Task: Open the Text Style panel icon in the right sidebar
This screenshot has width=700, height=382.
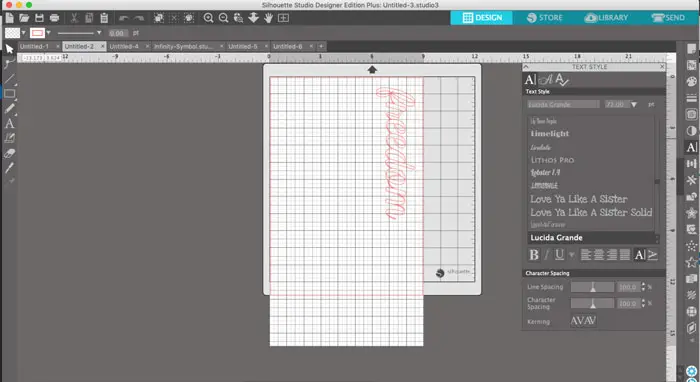Action: pyautogui.click(x=692, y=147)
